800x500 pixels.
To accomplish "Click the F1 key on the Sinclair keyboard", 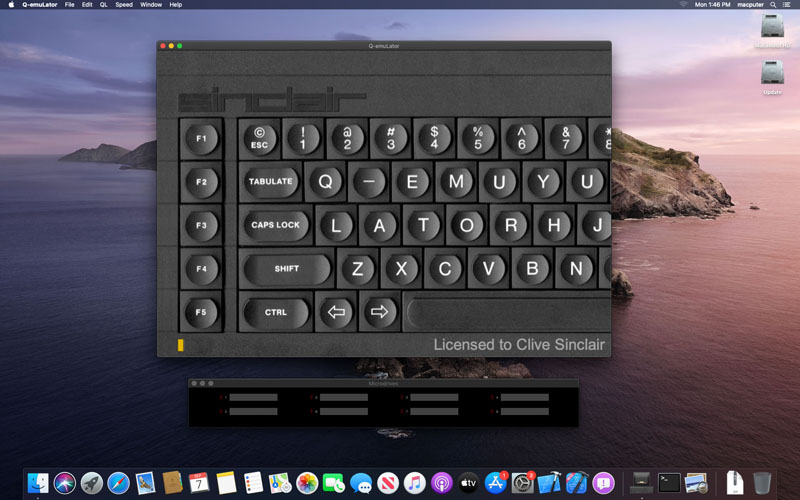I will (x=202, y=138).
